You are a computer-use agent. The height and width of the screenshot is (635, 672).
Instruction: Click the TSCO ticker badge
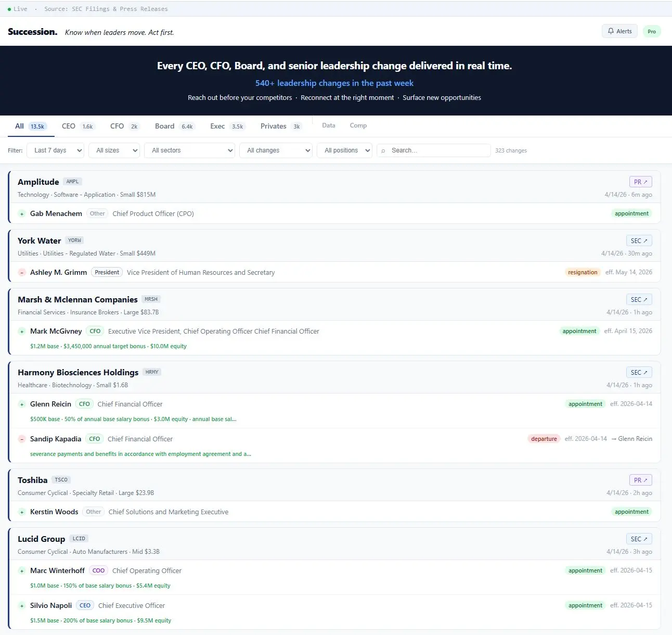pos(61,480)
